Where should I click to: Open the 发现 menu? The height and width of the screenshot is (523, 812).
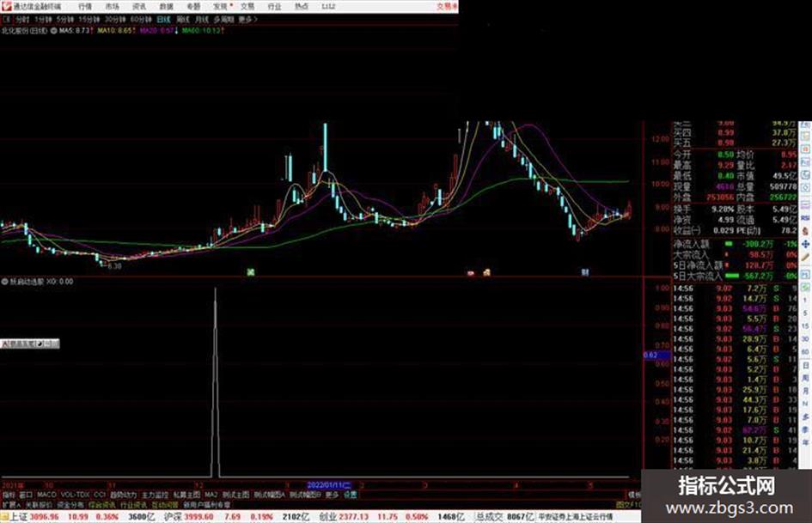tap(221, 7)
